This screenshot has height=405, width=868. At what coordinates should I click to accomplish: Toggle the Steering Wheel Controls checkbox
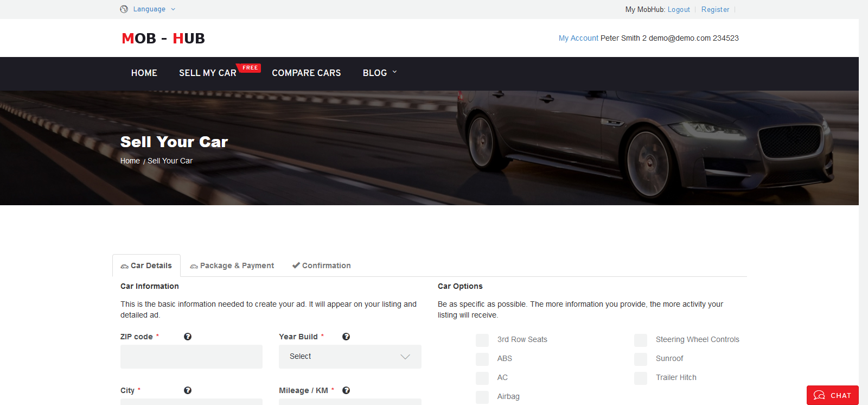point(641,340)
